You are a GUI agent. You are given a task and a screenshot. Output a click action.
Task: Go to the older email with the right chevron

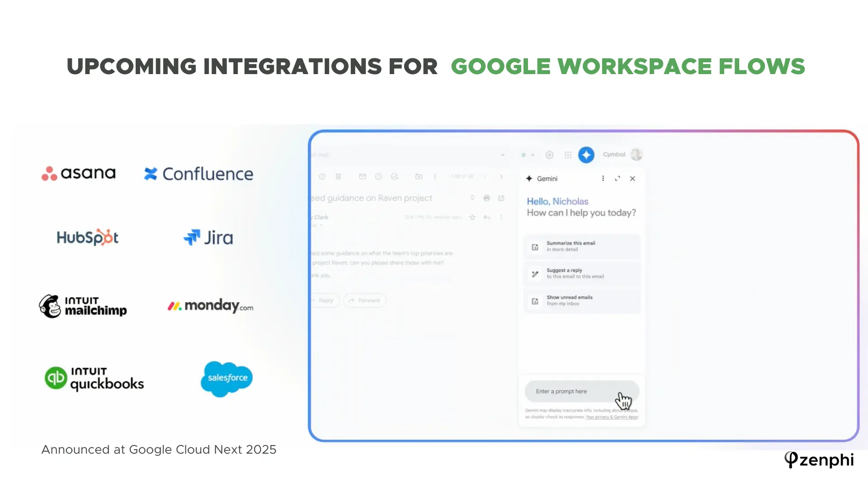pyautogui.click(x=501, y=177)
